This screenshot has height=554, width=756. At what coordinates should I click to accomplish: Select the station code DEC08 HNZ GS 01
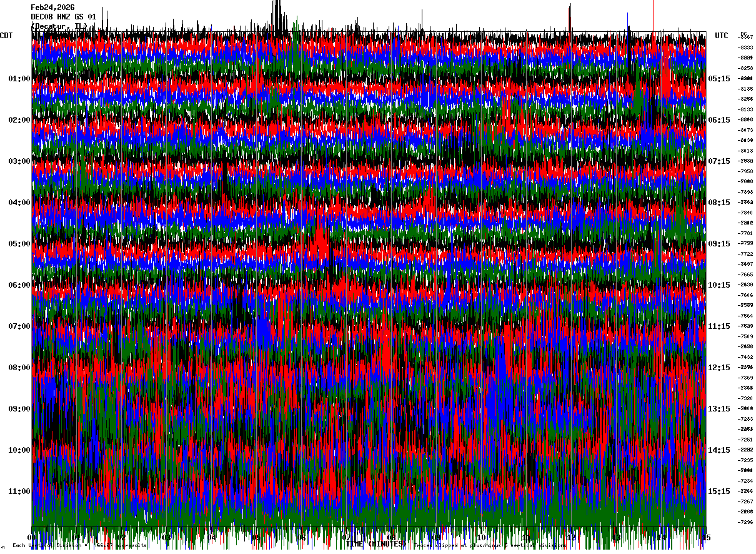point(63,17)
